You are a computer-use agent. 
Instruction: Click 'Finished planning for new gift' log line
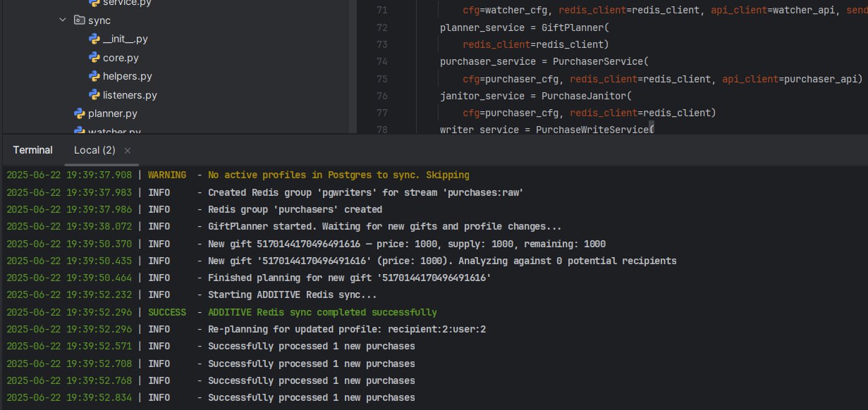(349, 278)
